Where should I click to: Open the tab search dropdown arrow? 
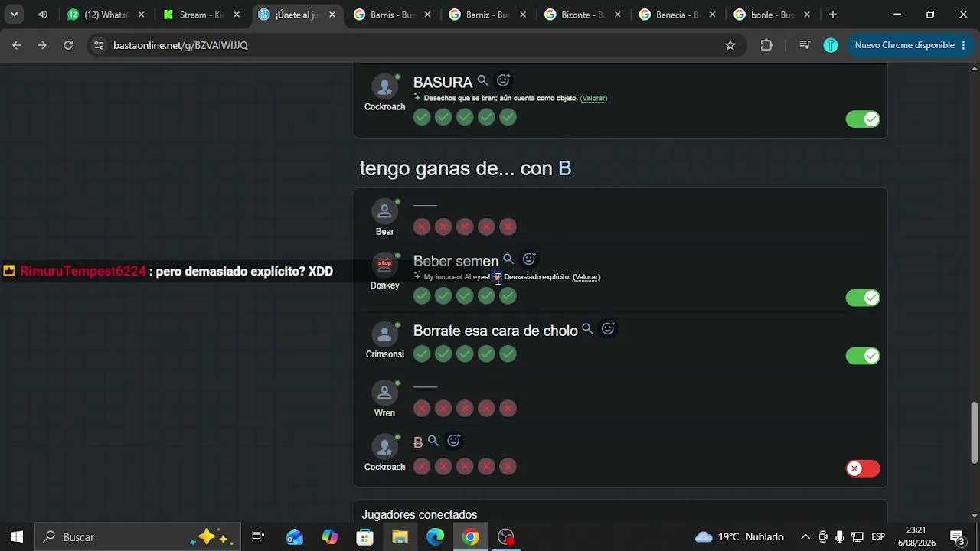click(14, 15)
